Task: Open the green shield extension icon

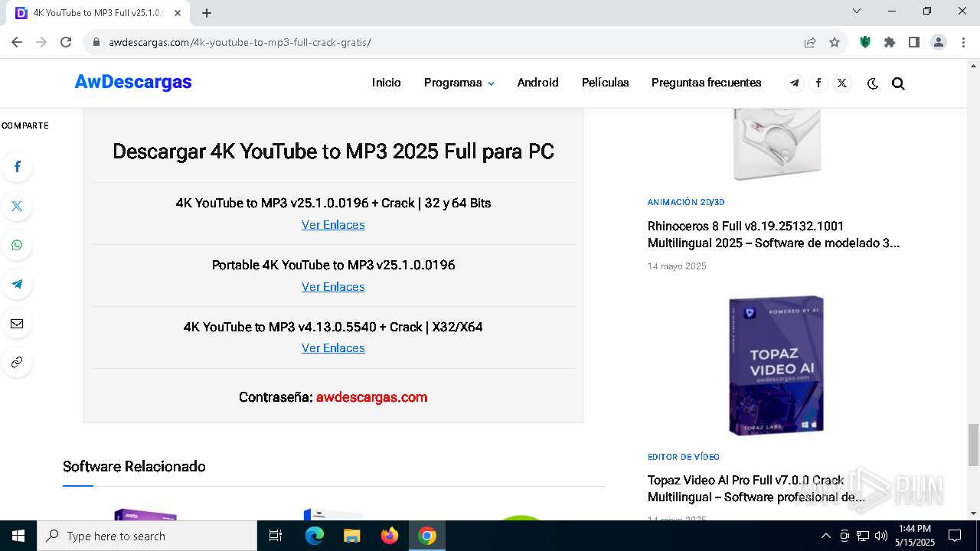Action: 865,42
